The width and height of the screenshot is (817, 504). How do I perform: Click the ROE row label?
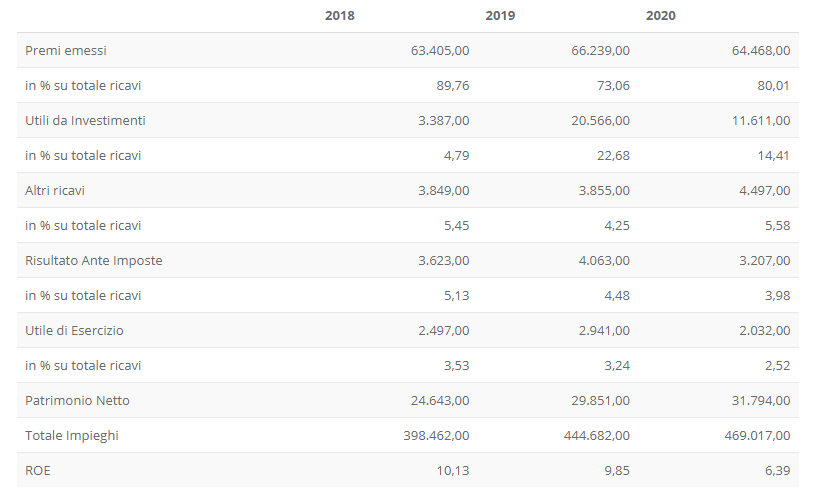38,470
